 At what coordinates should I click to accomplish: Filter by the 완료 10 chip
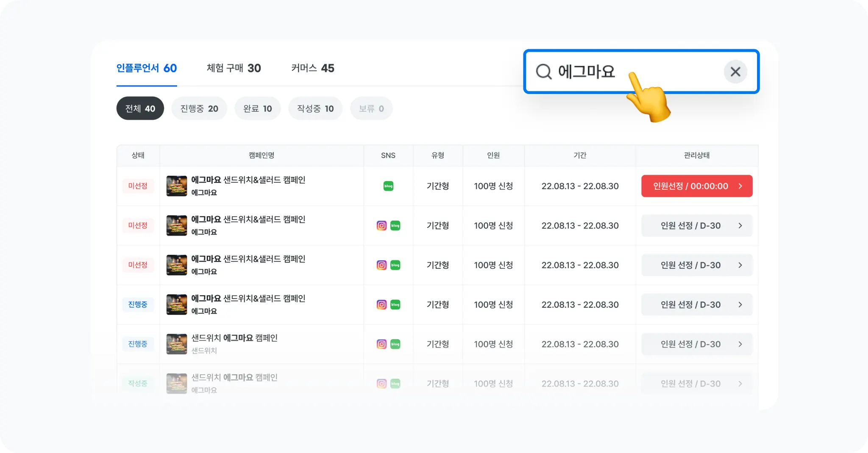[258, 108]
